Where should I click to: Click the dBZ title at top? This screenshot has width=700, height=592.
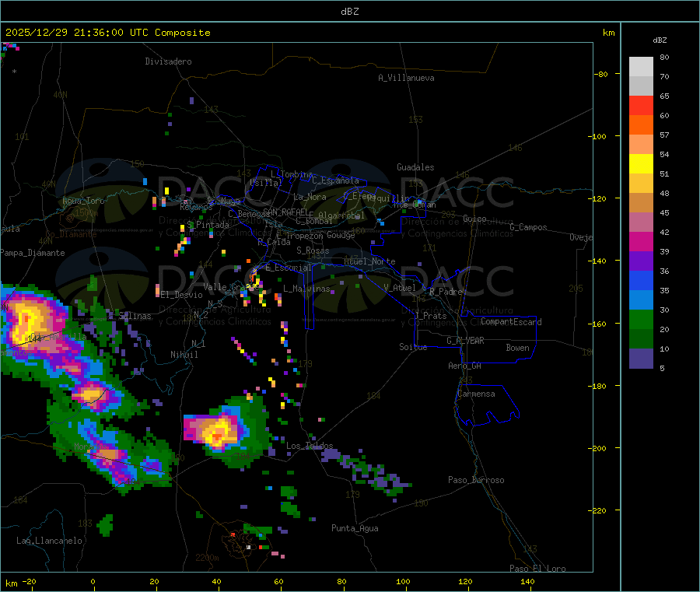[x=349, y=12]
